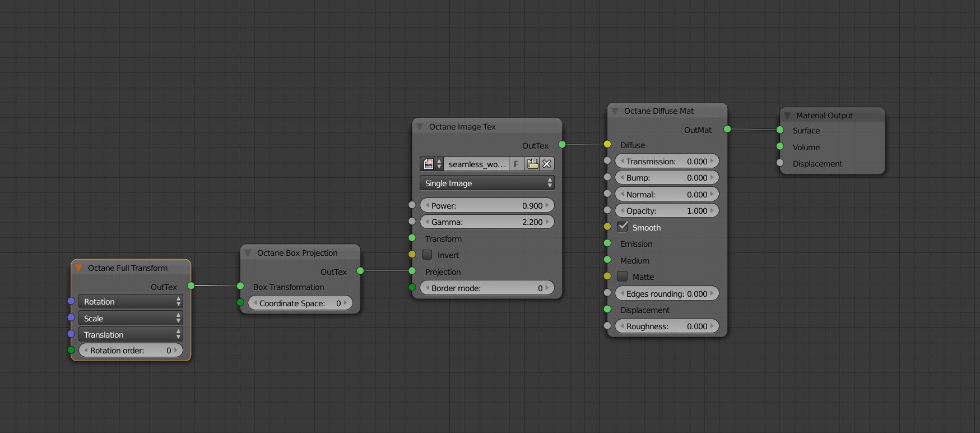Collapse the Octane Diffuse Mat node
Screen dimensions: 980x433
[x=615, y=111]
